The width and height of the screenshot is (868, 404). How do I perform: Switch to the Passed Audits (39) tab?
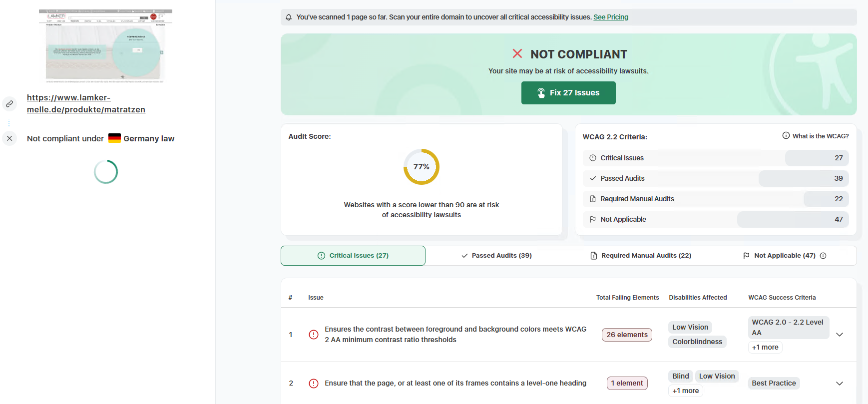[x=497, y=256]
